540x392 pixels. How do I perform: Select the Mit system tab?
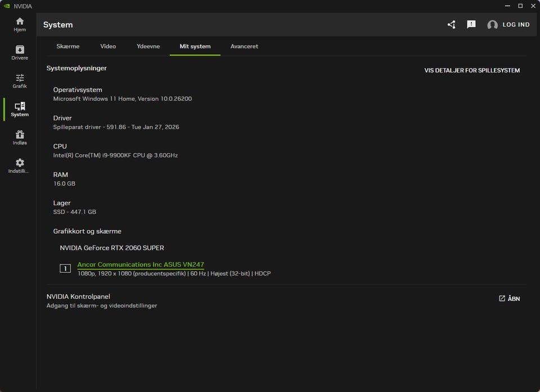click(195, 46)
